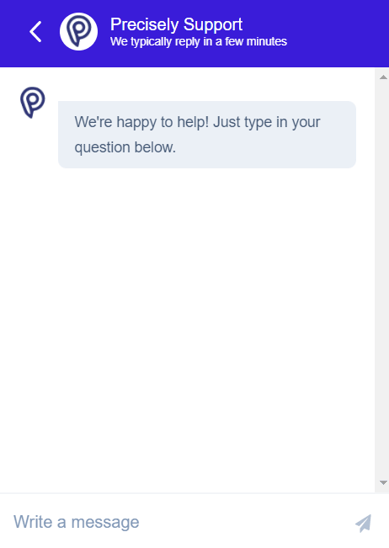Click the word 'Support' in the header
The width and height of the screenshot is (389, 548).
click(x=213, y=25)
